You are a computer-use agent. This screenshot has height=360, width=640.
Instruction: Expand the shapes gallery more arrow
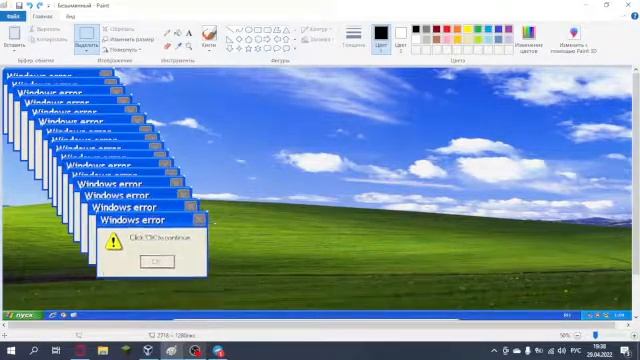coord(295,49)
